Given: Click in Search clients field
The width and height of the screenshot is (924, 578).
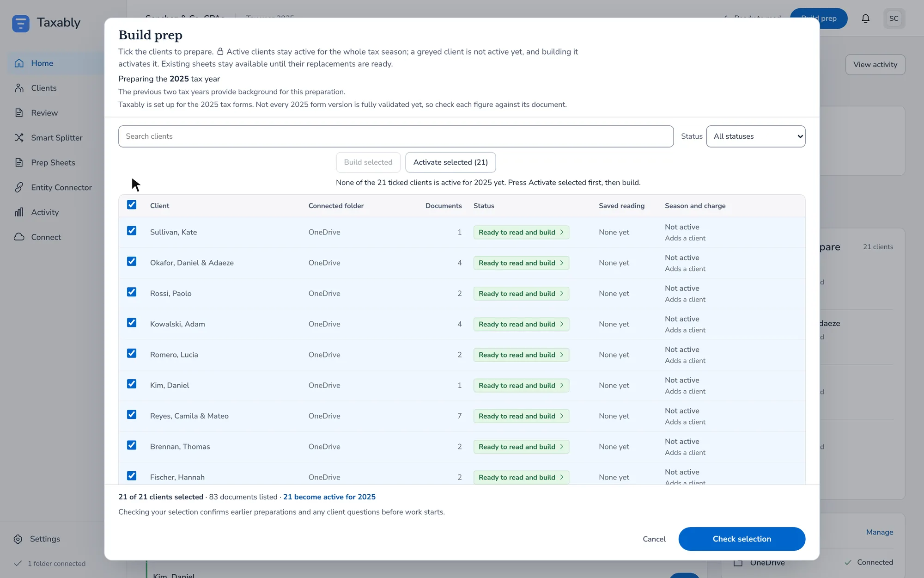Looking at the screenshot, I should point(396,136).
